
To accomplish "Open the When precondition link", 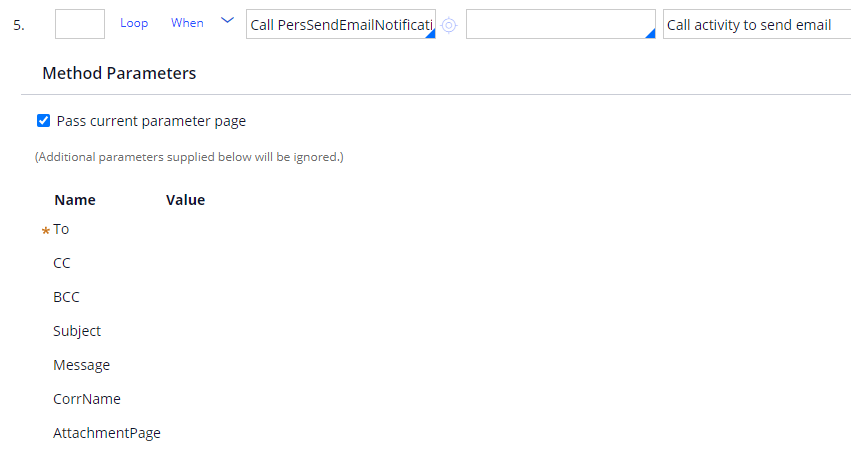I will tap(187, 23).
